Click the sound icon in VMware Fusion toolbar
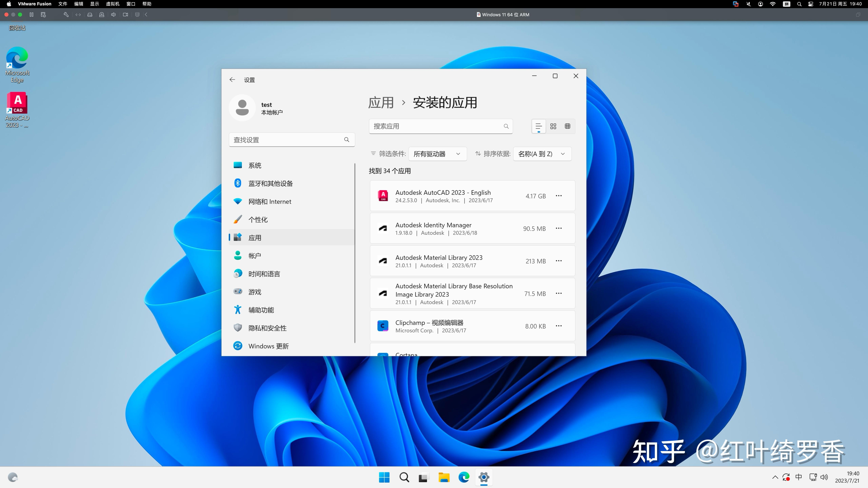 (113, 14)
